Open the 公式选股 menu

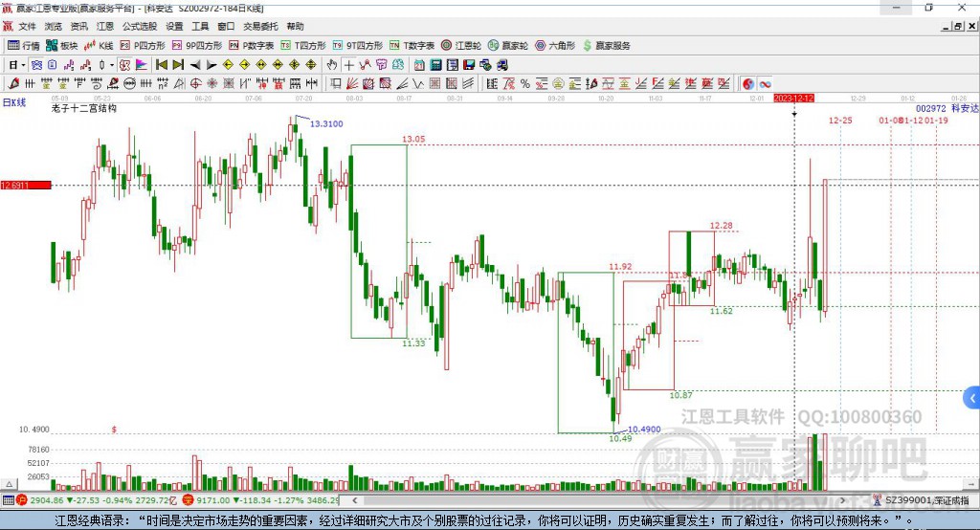click(140, 26)
